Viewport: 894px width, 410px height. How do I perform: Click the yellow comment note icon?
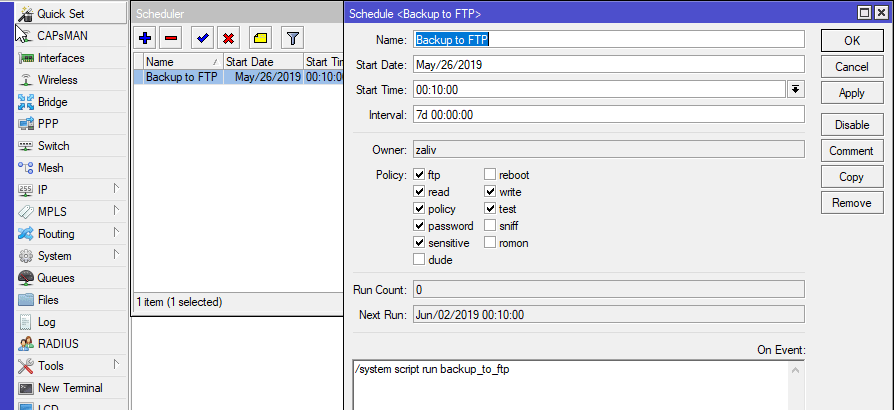(259, 39)
